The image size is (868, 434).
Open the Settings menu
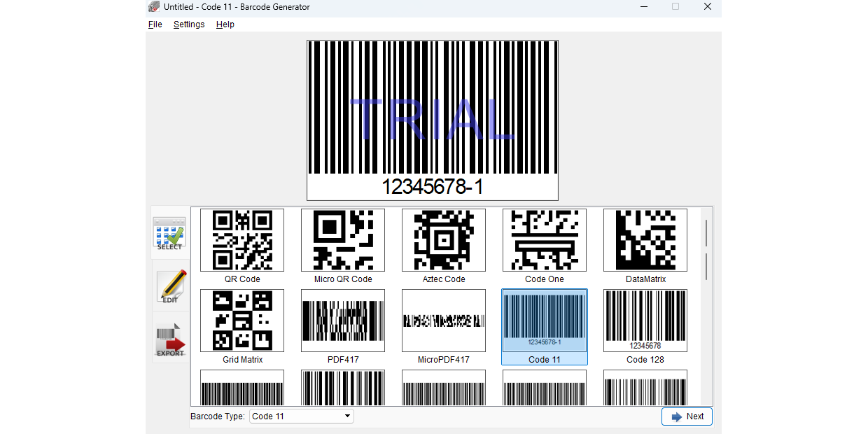tap(189, 24)
